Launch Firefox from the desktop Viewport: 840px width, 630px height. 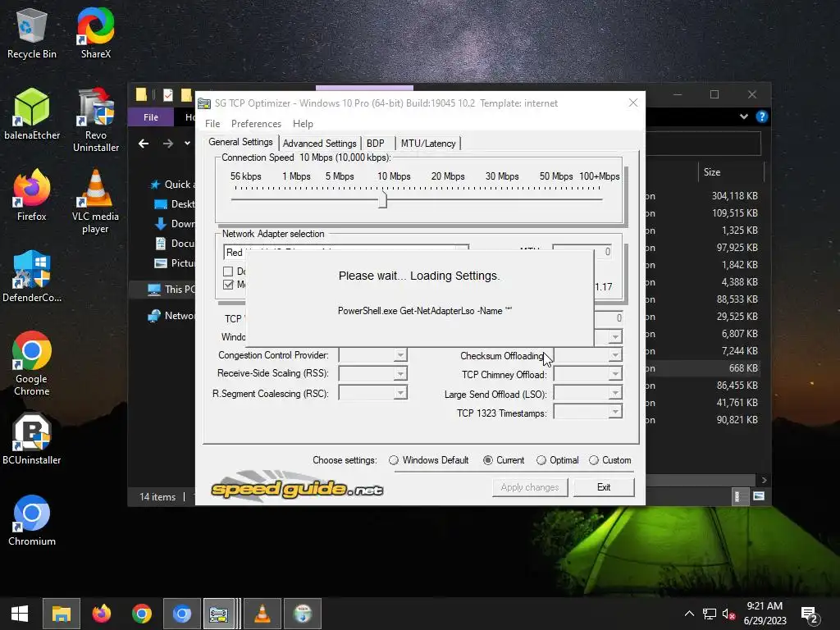[32, 195]
